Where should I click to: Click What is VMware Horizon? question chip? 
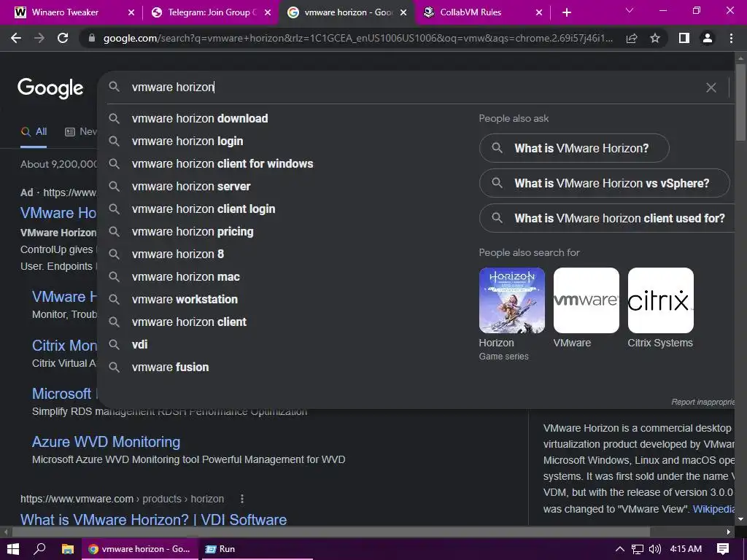click(x=574, y=148)
